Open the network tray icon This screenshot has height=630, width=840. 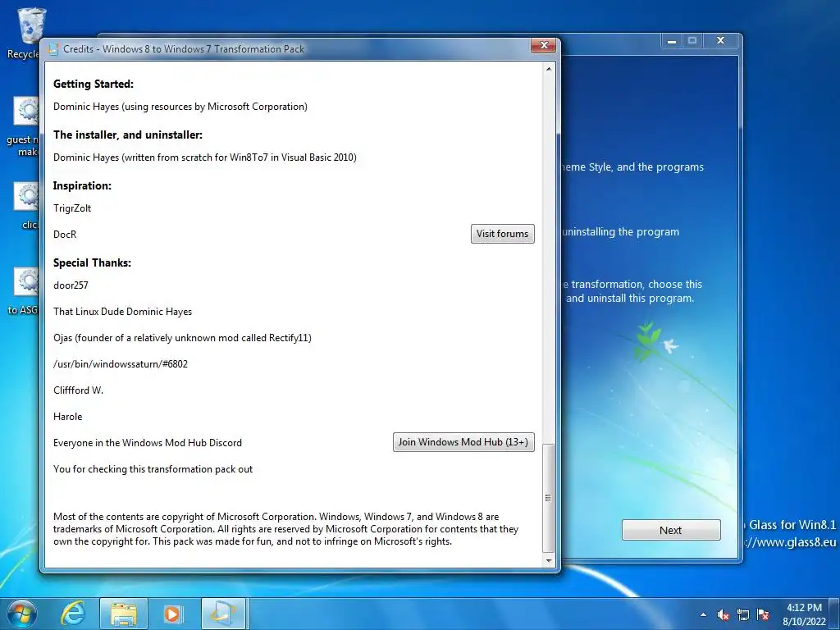pos(743,615)
